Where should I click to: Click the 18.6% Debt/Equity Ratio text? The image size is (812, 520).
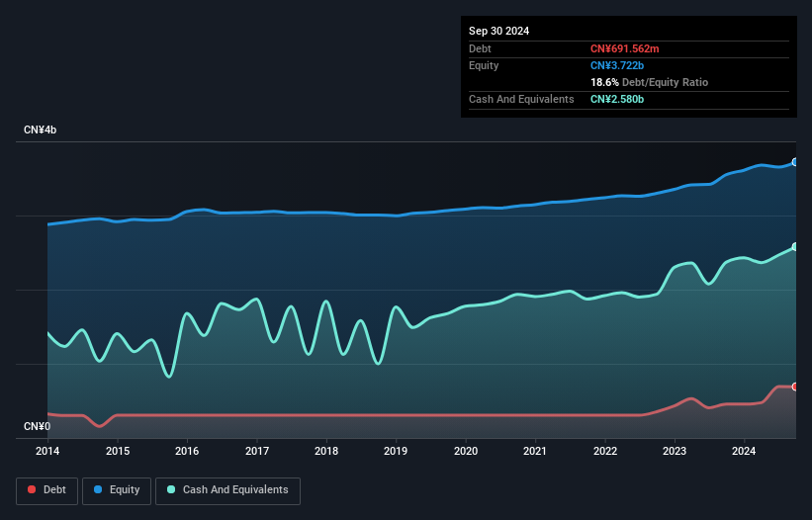(x=649, y=82)
